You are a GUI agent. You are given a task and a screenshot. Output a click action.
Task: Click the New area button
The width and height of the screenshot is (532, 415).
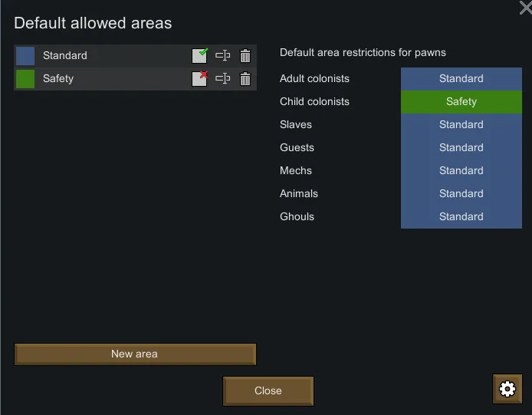(x=135, y=354)
